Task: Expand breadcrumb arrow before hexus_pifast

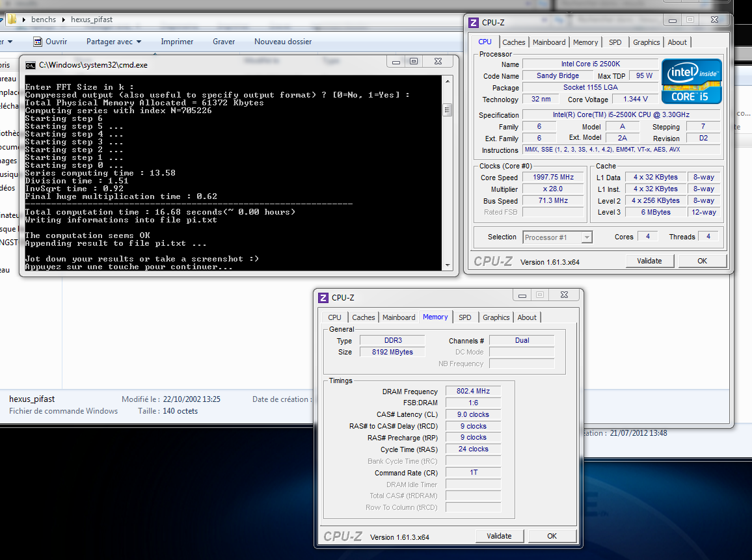Action: pos(63,20)
